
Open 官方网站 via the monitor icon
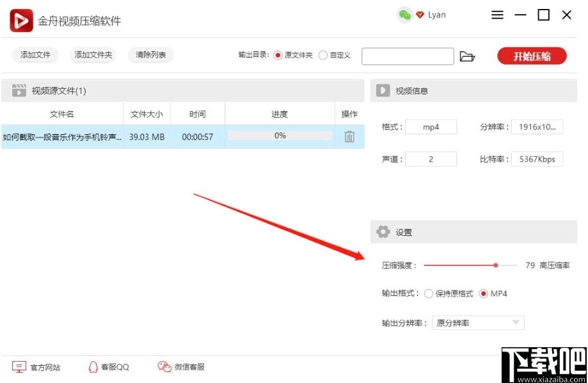pos(20,366)
